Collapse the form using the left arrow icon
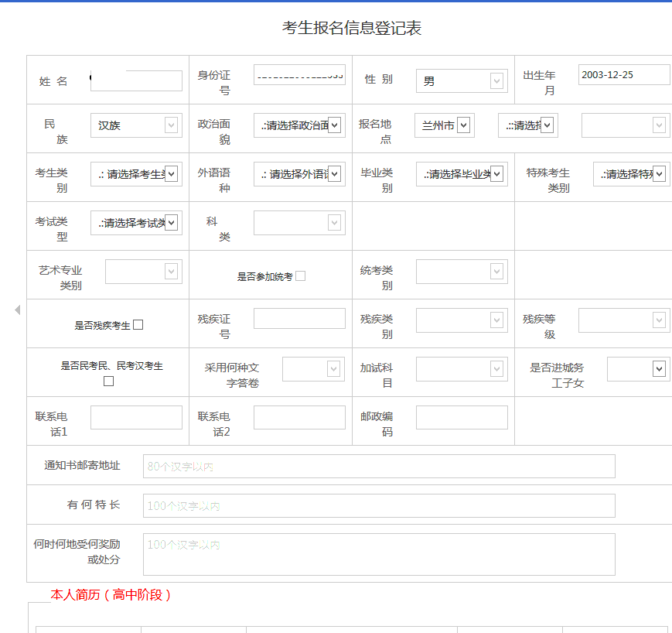This screenshot has height=633, width=672. click(x=16, y=310)
